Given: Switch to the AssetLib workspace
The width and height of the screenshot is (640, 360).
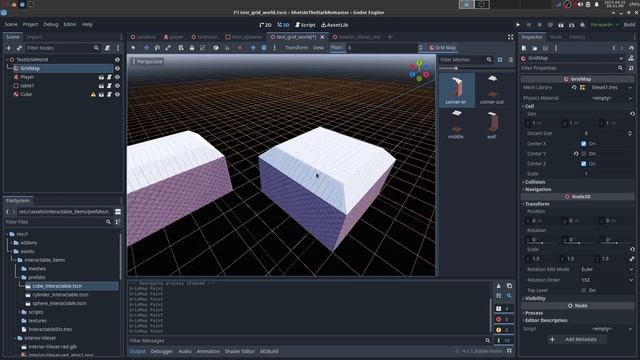Looking at the screenshot, I should pyautogui.click(x=334, y=25).
